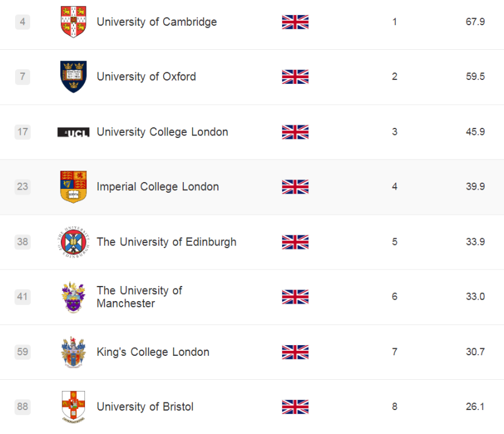504x434 pixels.
Task: Open the University of Oxford link
Action: [x=146, y=77]
